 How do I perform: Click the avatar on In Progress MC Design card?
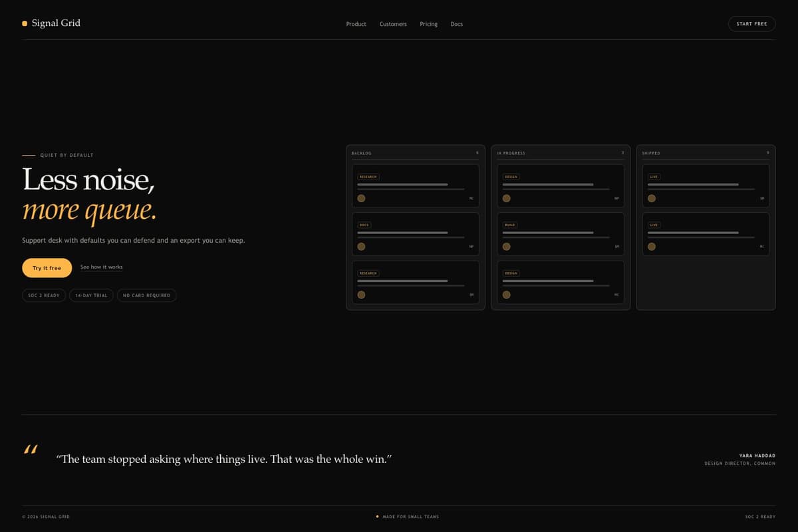tap(506, 295)
